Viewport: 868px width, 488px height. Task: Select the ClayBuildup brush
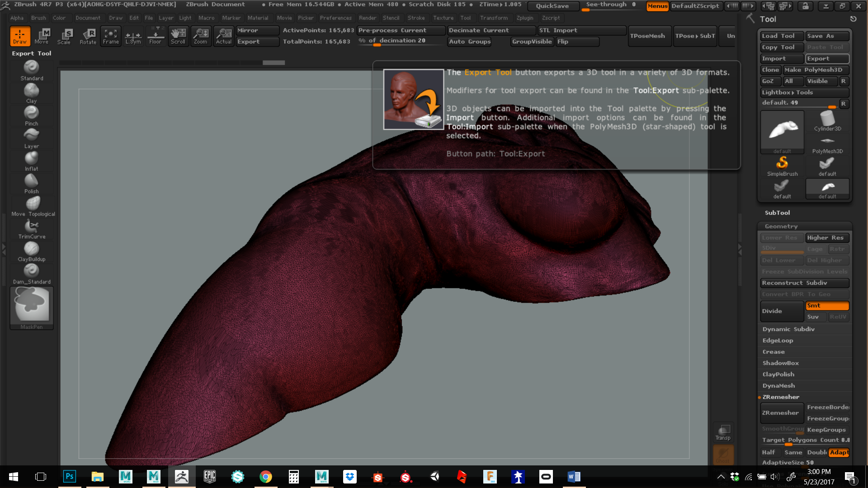[32, 252]
